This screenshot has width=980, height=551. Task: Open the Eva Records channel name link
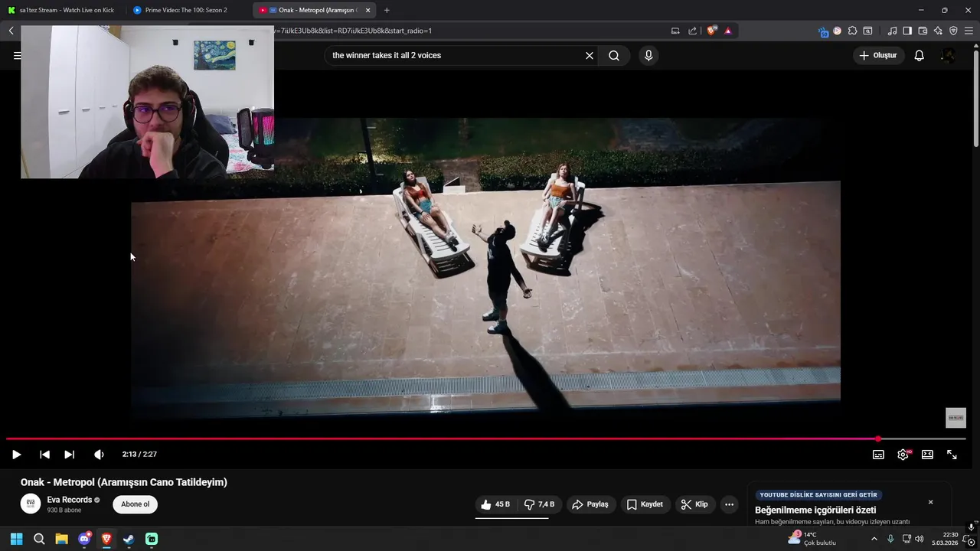tap(70, 500)
